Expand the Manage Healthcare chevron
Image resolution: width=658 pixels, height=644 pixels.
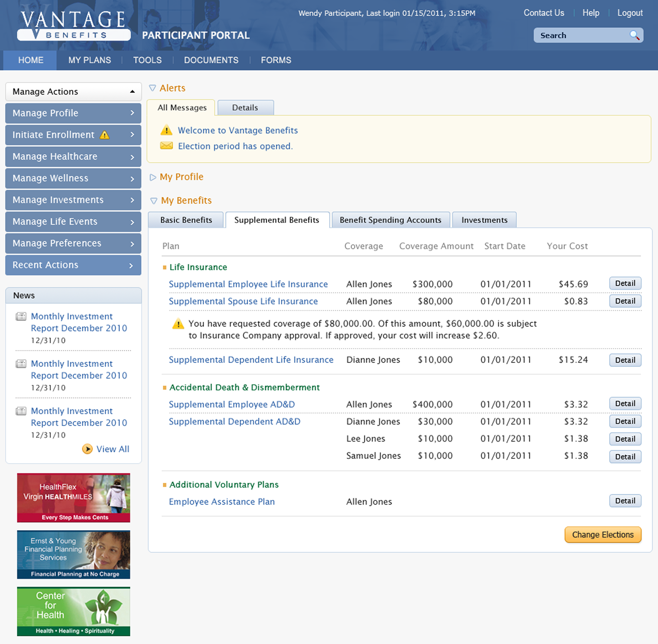pyautogui.click(x=132, y=157)
